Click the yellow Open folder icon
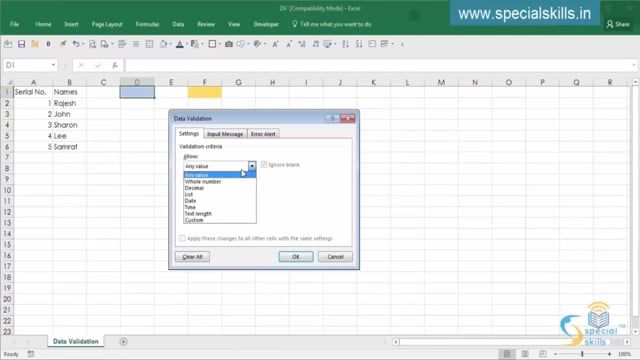This screenshot has height=360, width=640. 35,44
